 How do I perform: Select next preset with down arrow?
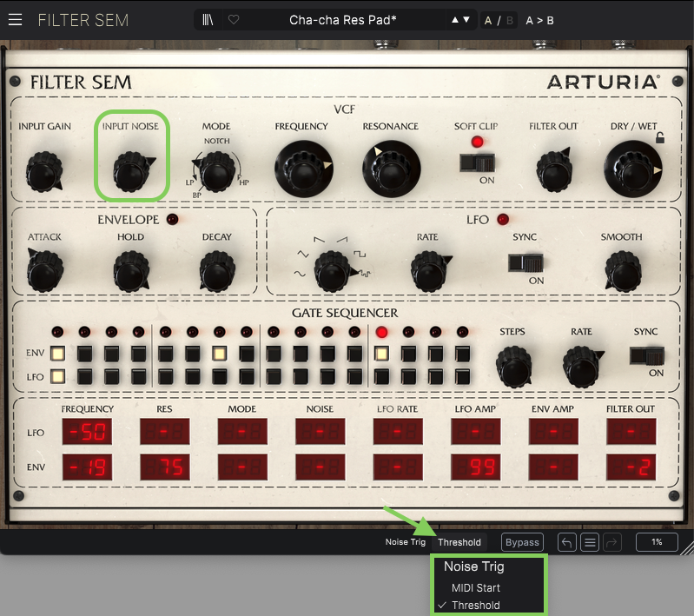[x=466, y=20]
